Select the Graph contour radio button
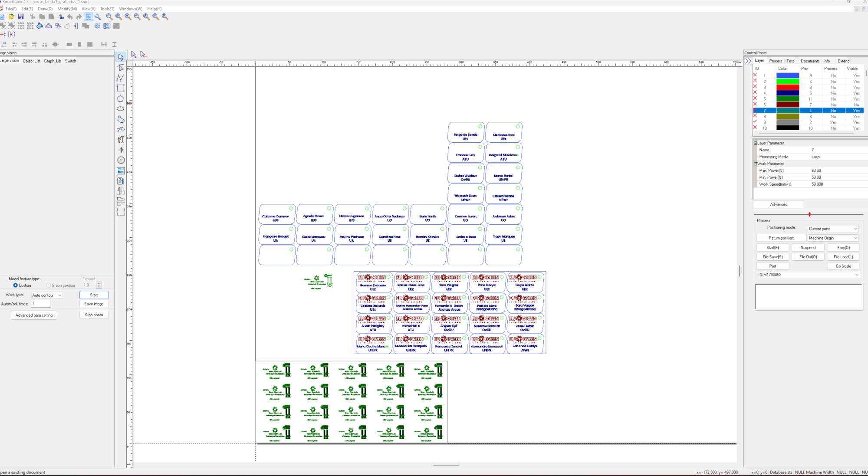 pos(49,286)
